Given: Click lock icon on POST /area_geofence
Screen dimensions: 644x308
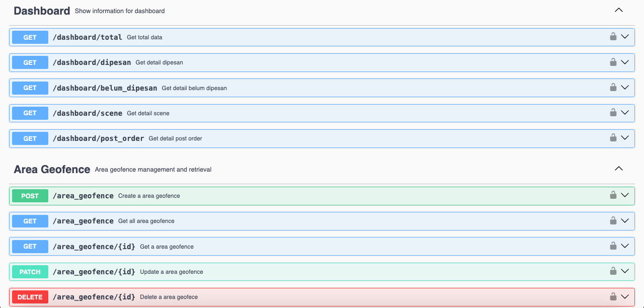Looking at the screenshot, I should pyautogui.click(x=613, y=195).
